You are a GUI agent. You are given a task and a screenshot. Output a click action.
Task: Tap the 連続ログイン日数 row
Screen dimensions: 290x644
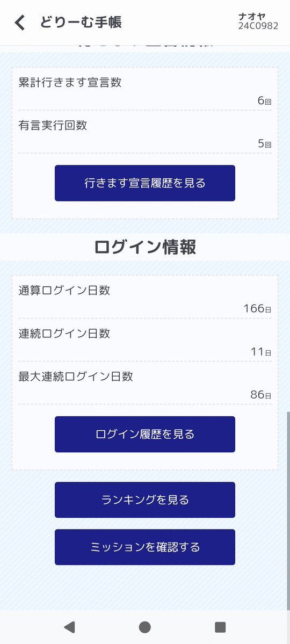145,341
